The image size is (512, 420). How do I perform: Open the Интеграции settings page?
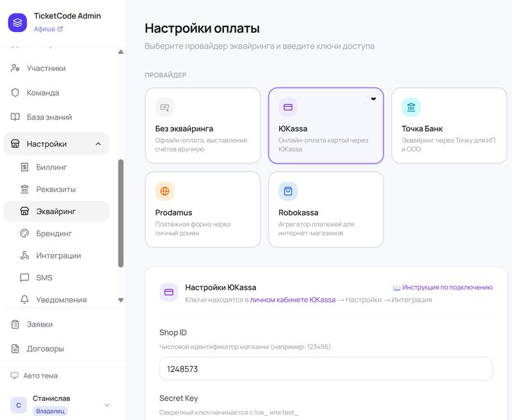[56, 255]
